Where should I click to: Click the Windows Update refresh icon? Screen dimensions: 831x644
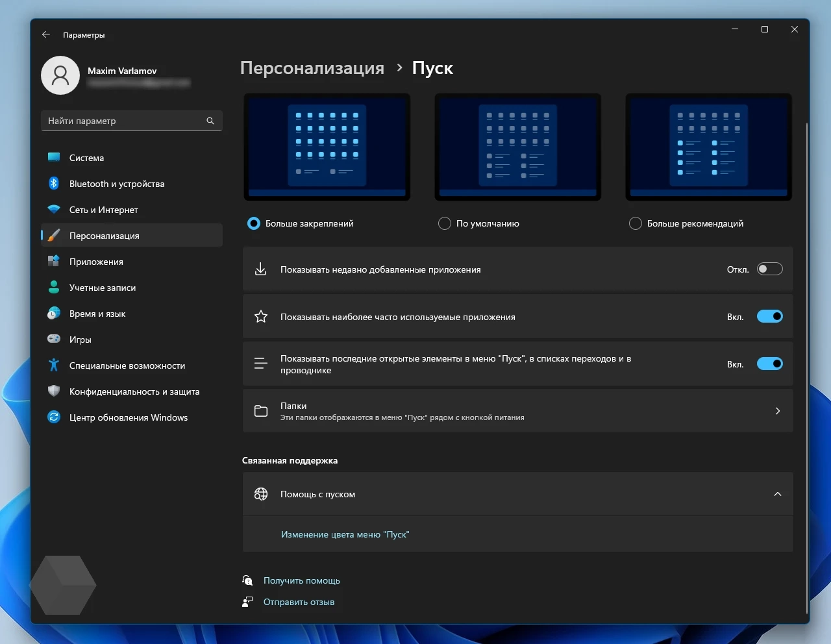point(54,417)
